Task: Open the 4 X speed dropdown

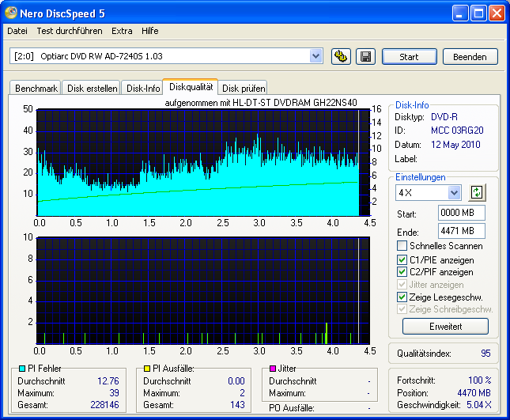Action: coord(454,192)
